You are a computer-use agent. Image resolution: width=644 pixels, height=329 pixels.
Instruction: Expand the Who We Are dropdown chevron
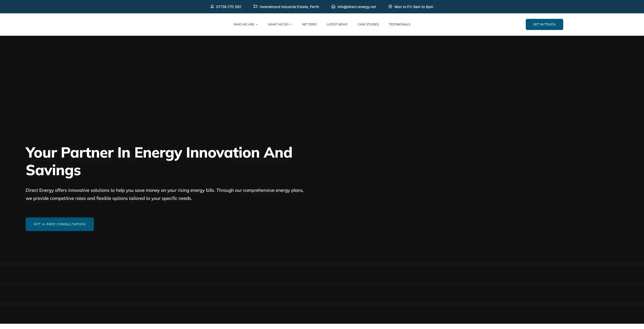pos(257,24)
